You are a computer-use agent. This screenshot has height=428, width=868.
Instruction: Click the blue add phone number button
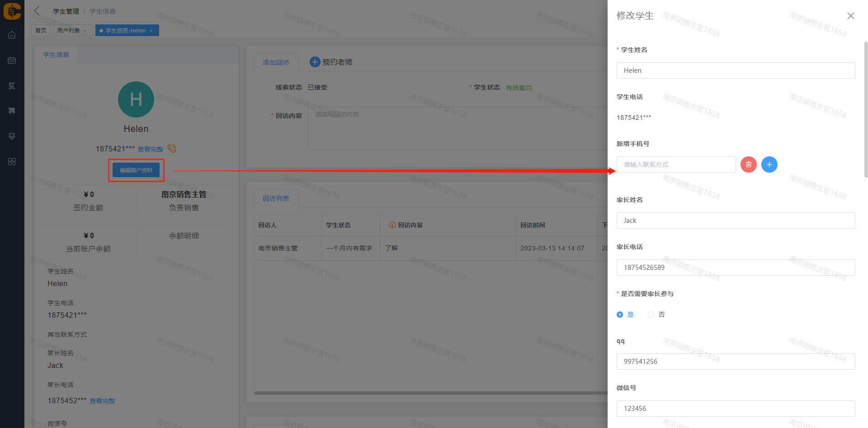coord(769,165)
